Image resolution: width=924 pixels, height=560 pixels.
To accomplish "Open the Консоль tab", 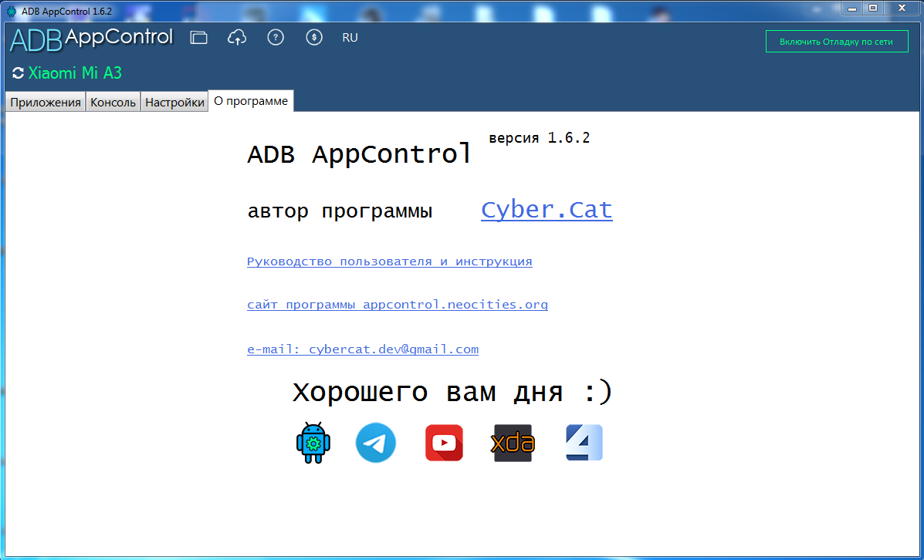I will click(113, 102).
